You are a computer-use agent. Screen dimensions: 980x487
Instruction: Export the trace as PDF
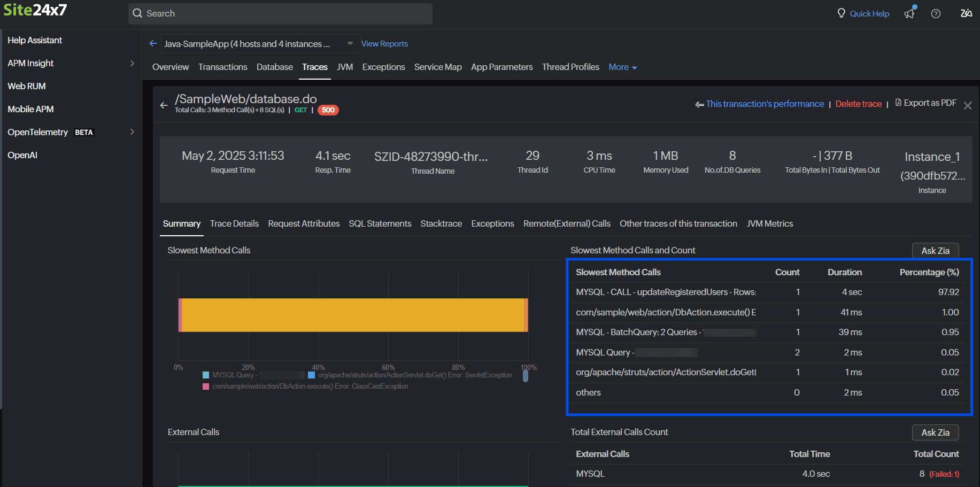tap(925, 103)
